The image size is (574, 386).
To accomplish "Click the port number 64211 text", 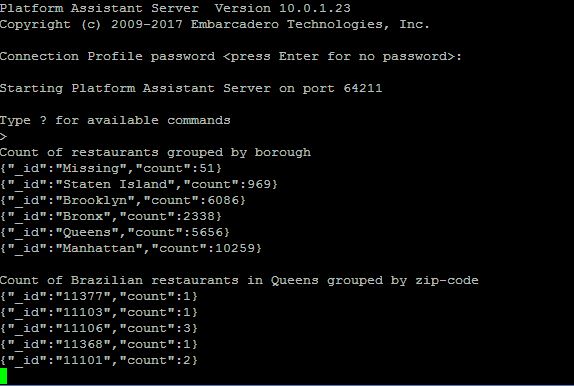I will pyautogui.click(x=363, y=88).
